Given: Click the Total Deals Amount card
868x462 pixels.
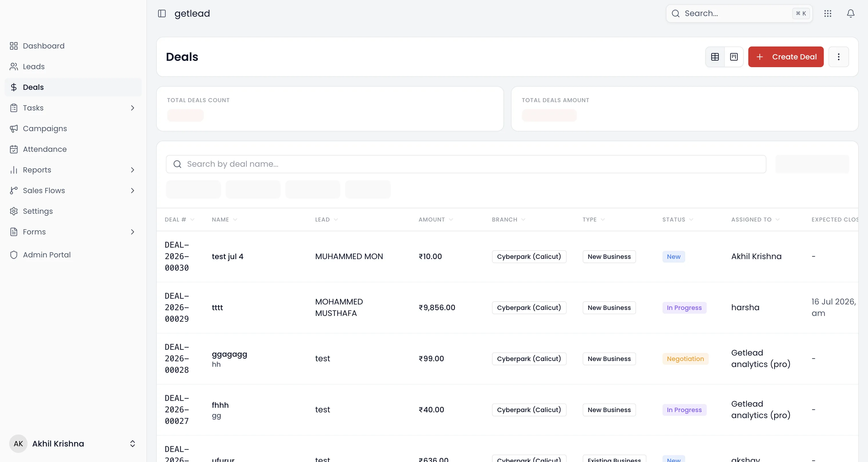Looking at the screenshot, I should pyautogui.click(x=684, y=109).
